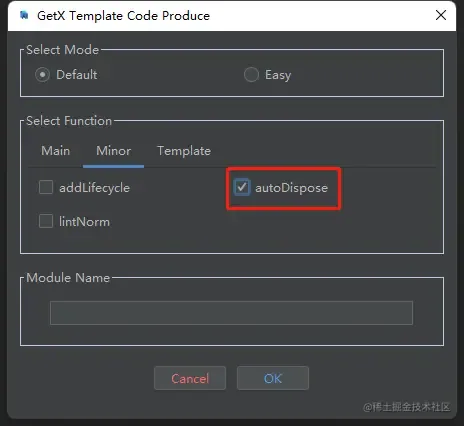Click the lintNorm label text
The height and width of the screenshot is (426, 464).
84,222
